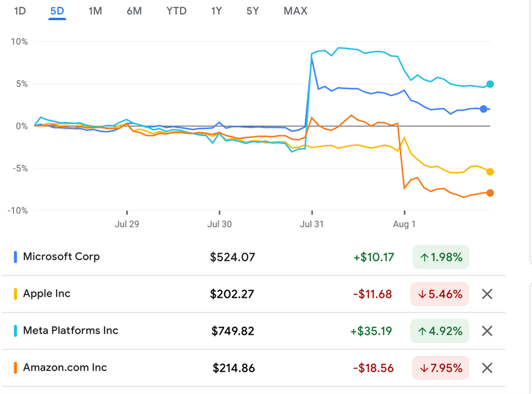532x394 pixels.
Task: Select the MAX time range
Action: pyautogui.click(x=295, y=11)
